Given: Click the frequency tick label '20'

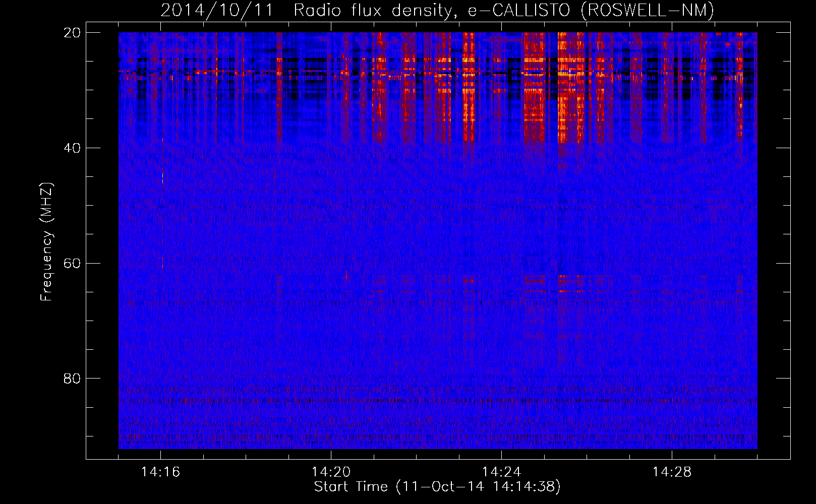Looking at the screenshot, I should (x=72, y=33).
